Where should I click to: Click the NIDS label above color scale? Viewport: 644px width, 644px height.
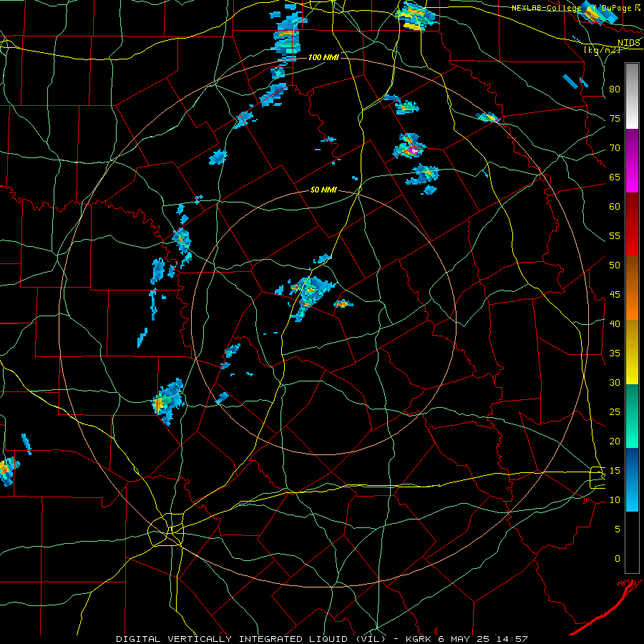(x=629, y=43)
